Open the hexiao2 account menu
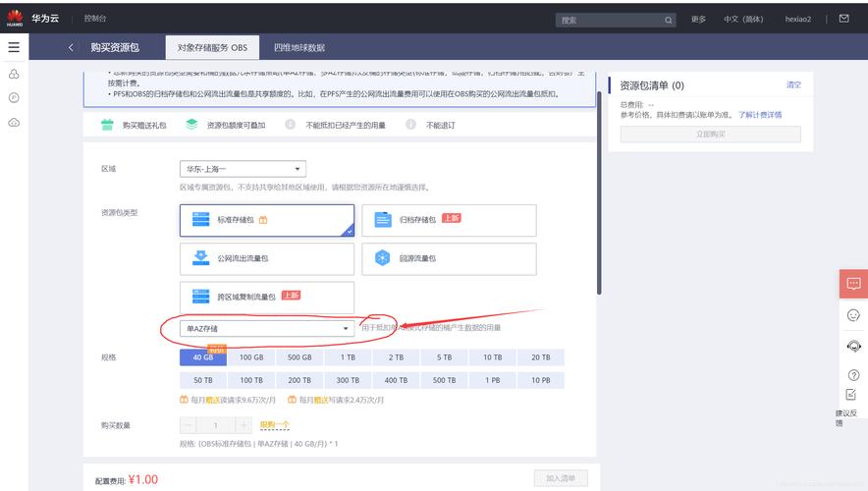Image resolution: width=868 pixels, height=491 pixels. tap(797, 20)
